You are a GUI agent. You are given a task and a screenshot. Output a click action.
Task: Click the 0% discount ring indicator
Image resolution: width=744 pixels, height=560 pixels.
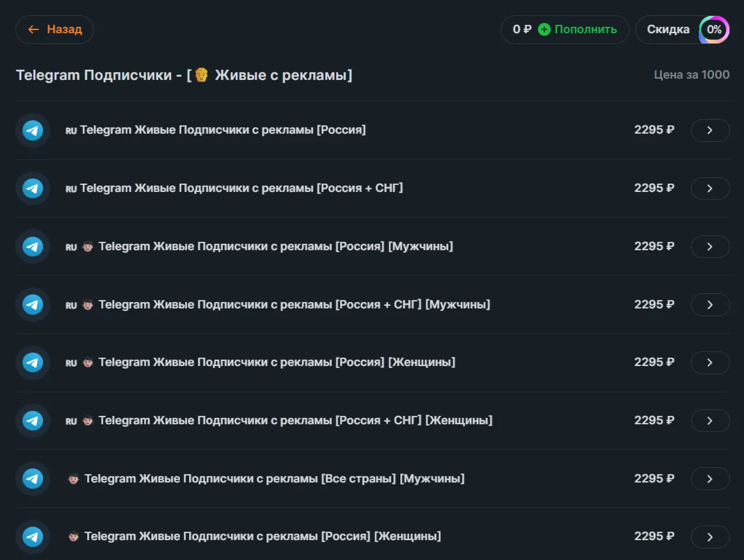pyautogui.click(x=714, y=29)
